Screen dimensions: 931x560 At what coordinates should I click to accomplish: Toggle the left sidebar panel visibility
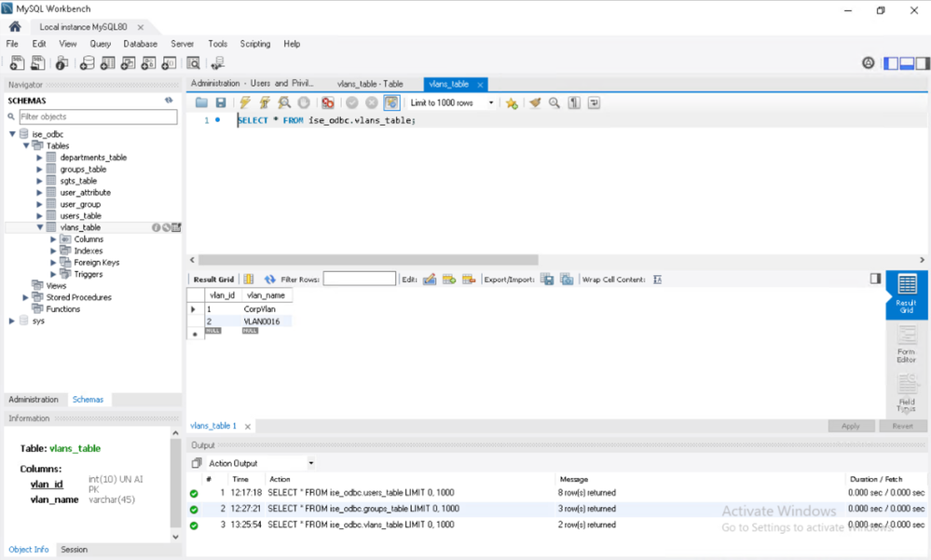click(891, 63)
